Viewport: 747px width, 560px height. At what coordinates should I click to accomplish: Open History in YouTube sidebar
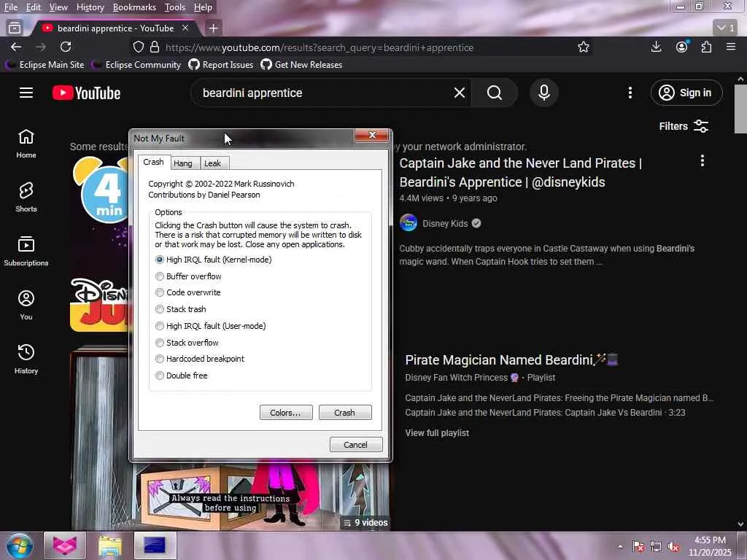tap(26, 359)
